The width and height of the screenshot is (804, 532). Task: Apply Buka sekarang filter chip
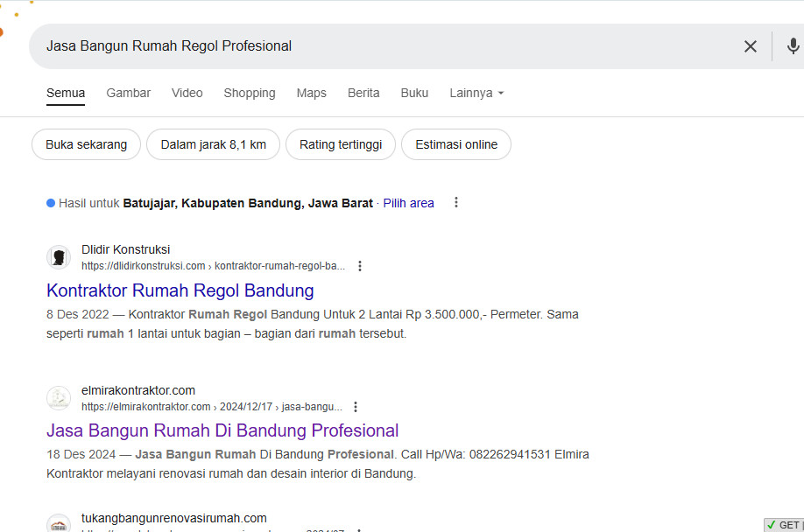86,144
